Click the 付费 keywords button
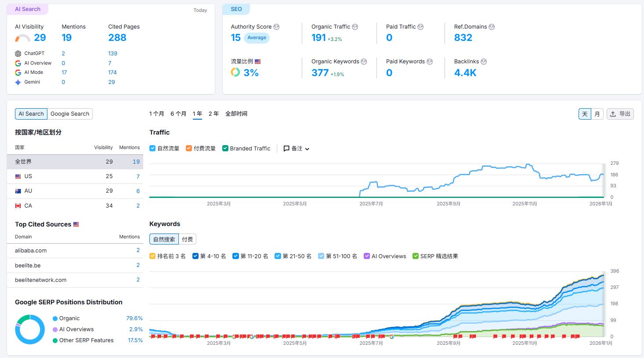 click(x=188, y=239)
